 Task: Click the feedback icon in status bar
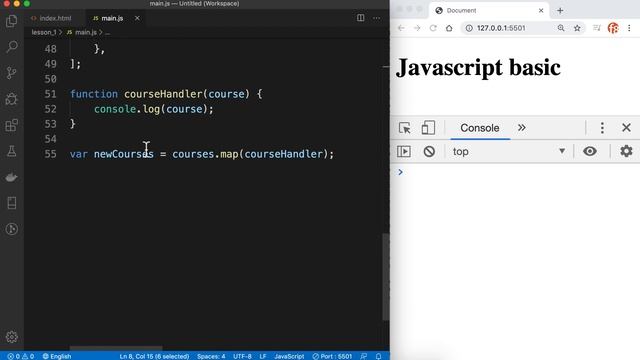click(363, 356)
